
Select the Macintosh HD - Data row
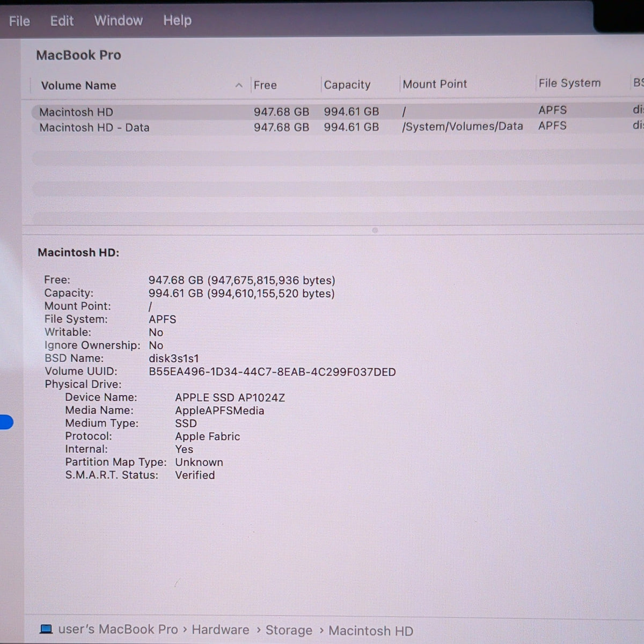[333, 127]
